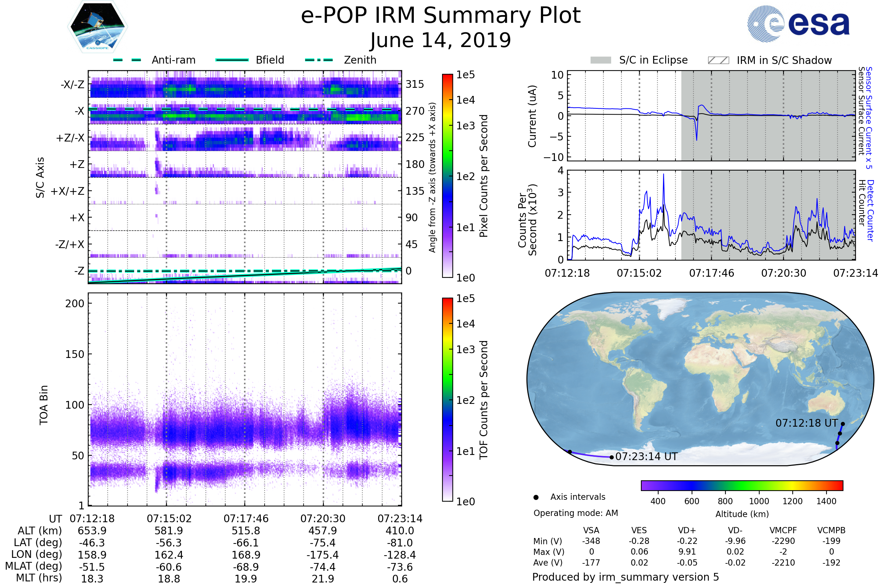Click the Altitude (km) horizontal colorbar
The image size is (882, 588).
(x=742, y=485)
